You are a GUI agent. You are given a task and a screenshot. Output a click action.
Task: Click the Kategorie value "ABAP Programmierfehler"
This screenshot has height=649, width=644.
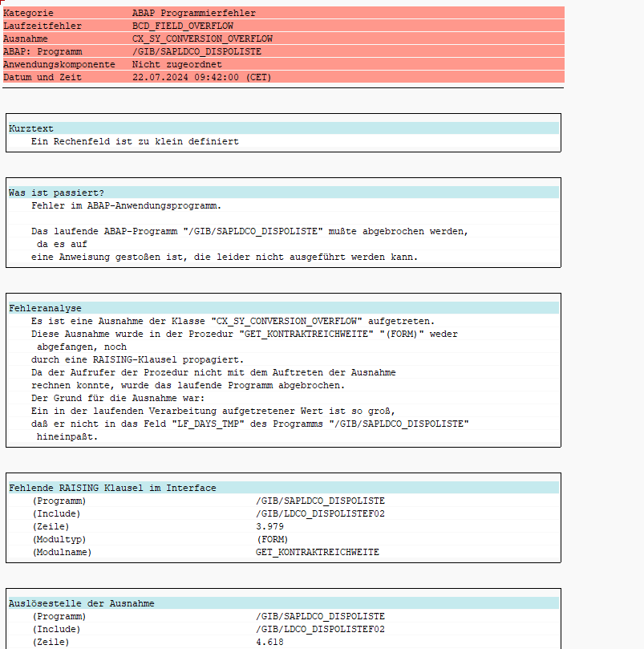tap(194, 13)
